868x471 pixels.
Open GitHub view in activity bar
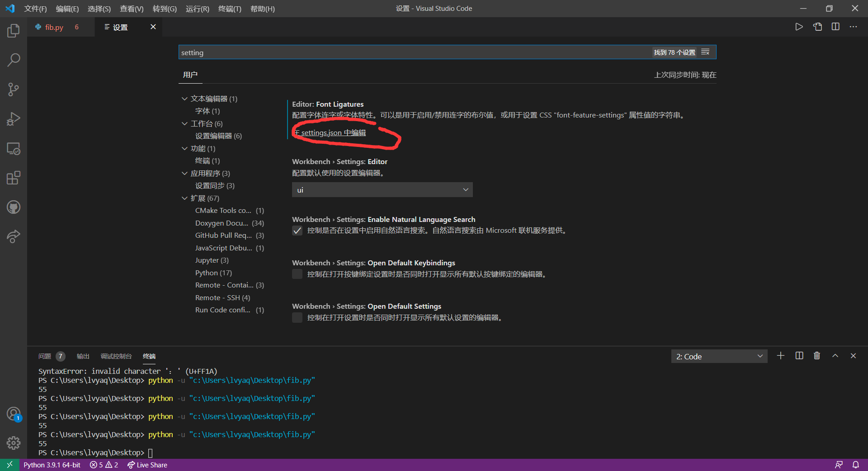14,207
